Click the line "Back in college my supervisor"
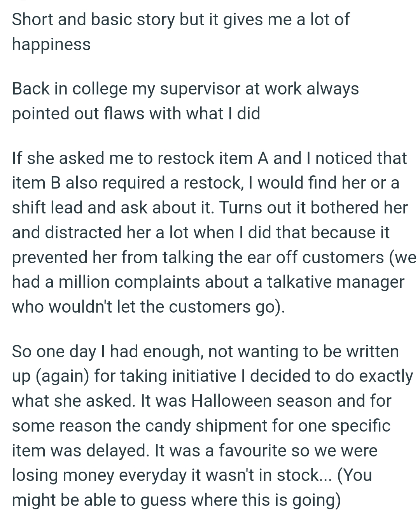 [185, 89]
